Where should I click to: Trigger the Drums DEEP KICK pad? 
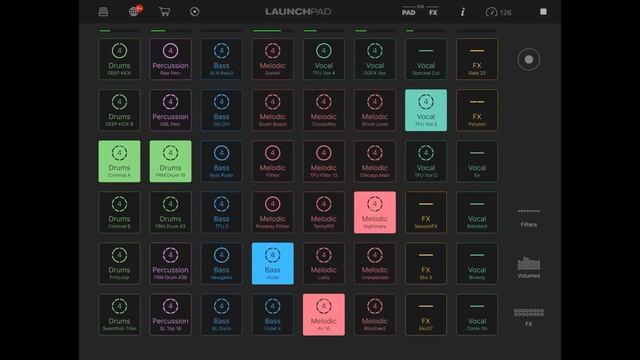coord(119,59)
